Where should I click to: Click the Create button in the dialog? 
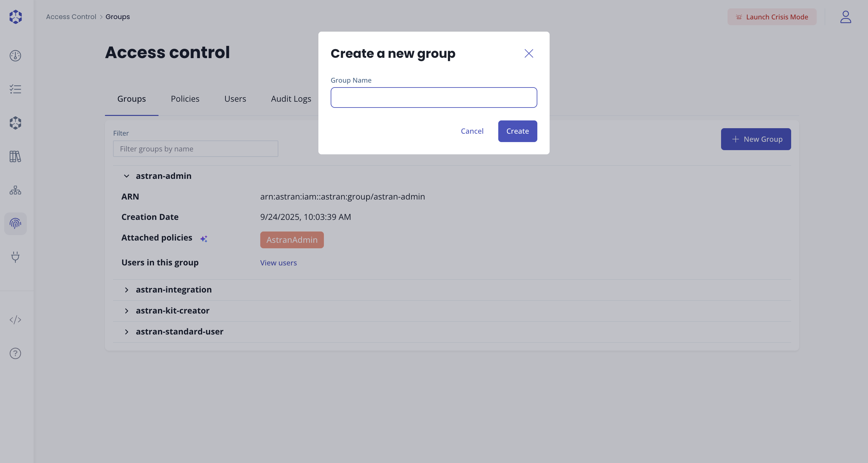(517, 131)
